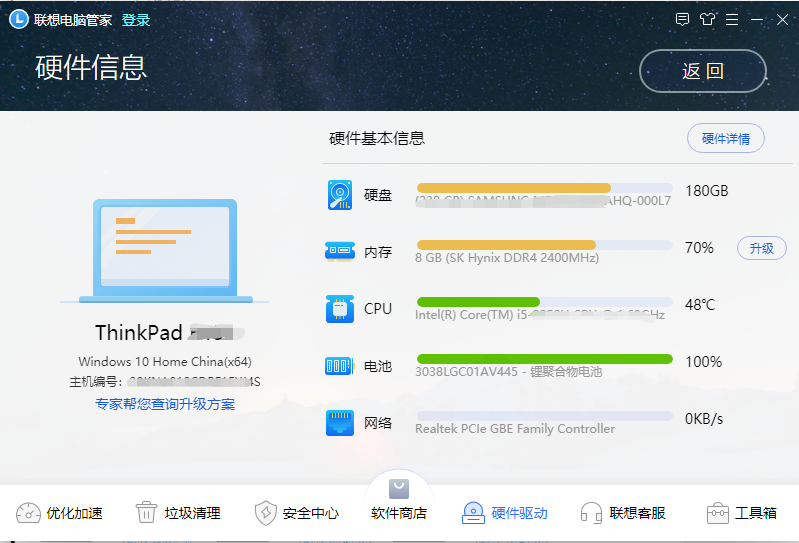Click the 登录 login link
Screen dimensions: 799x543
pos(136,20)
